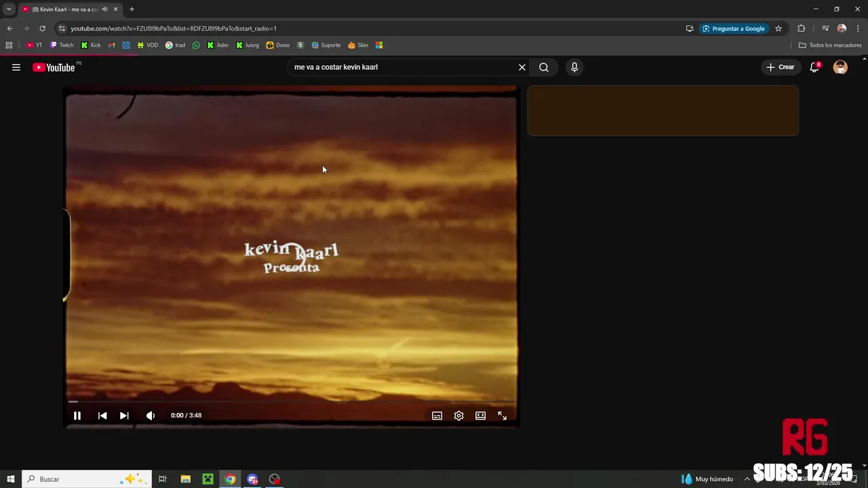Open the Soporte bookmark
Image resolution: width=868 pixels, height=488 pixels.
click(326, 45)
